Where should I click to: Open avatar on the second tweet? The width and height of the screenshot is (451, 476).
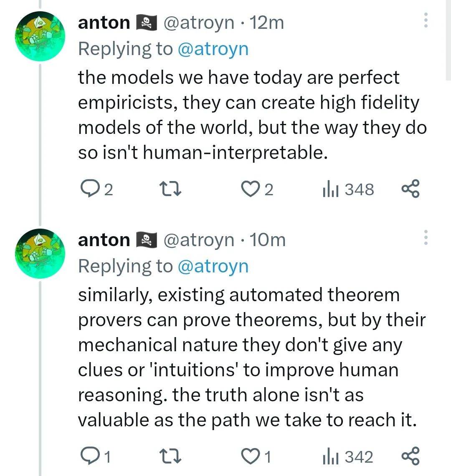coord(39,253)
